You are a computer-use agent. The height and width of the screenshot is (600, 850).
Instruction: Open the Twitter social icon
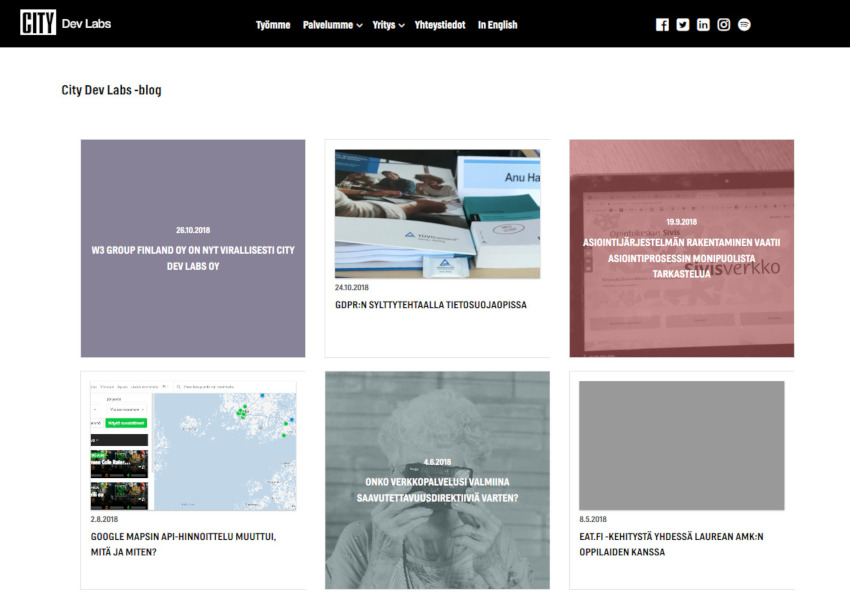[682, 24]
